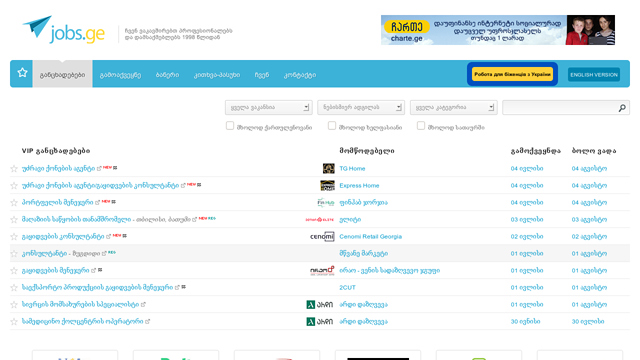The height and width of the screenshot is (360, 640).
Task: Select the განცხადებები tab
Action: [x=62, y=74]
